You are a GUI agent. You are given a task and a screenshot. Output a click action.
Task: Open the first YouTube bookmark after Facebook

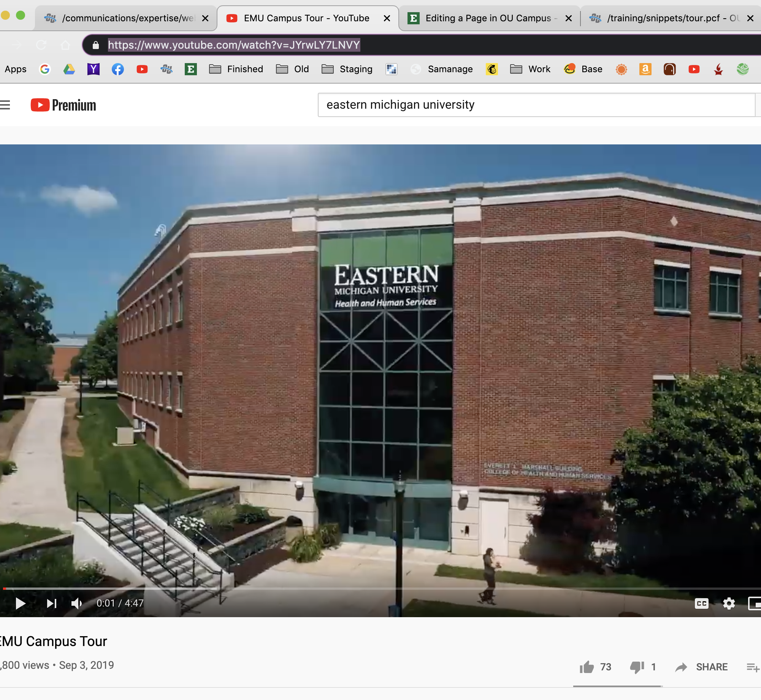142,69
